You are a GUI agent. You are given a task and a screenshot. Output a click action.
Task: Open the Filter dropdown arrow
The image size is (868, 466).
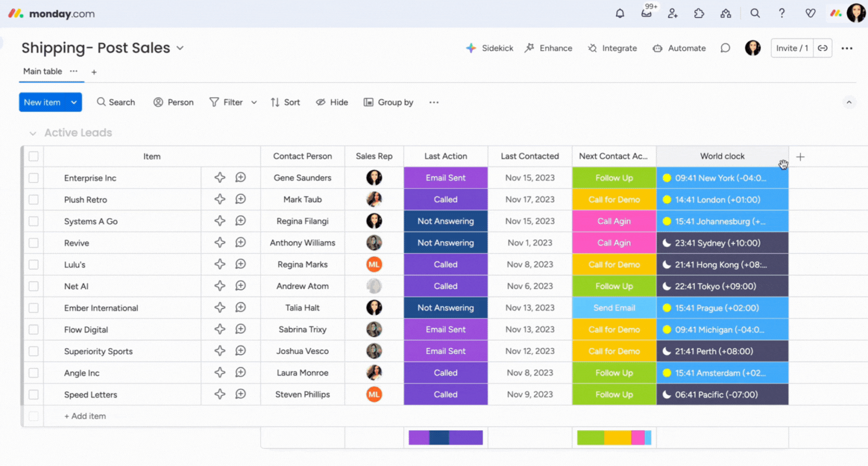click(x=254, y=102)
